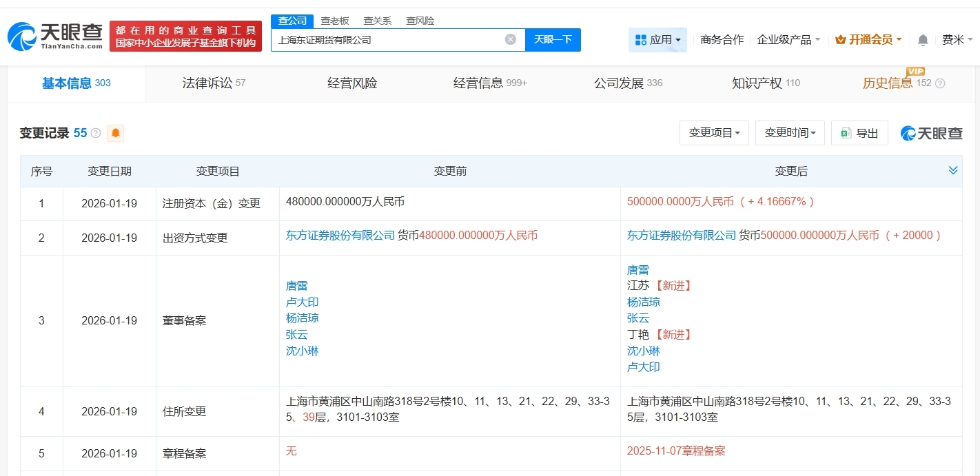The image size is (980, 476).
Task: Open the 唐雷 link in the 变更后 column
Action: coord(637,270)
